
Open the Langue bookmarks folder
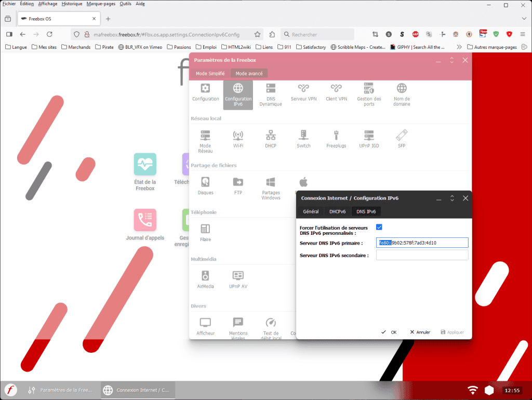16,47
